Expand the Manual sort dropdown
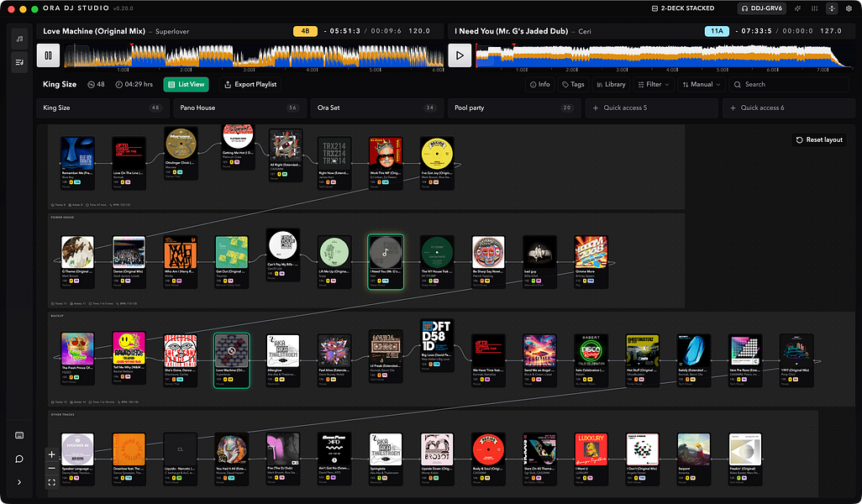 [702, 84]
